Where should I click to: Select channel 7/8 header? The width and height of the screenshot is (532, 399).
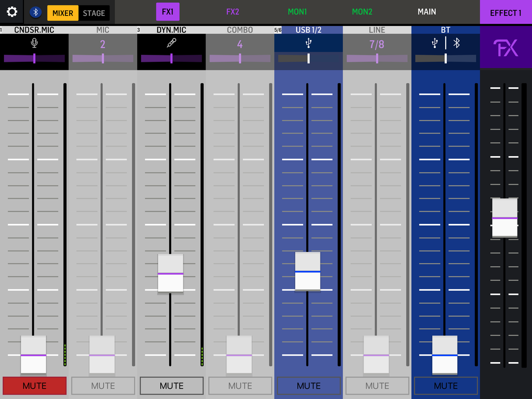377,44
